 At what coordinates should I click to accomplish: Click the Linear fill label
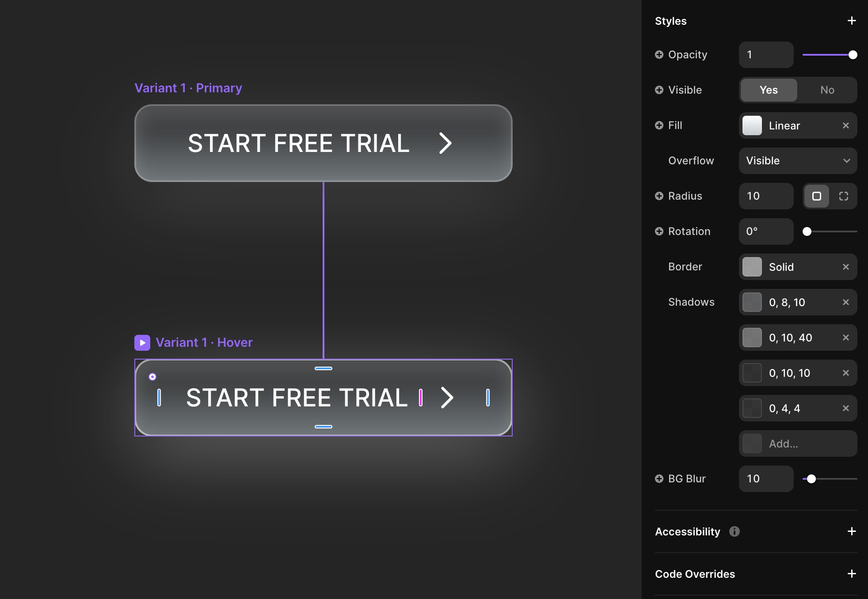pyautogui.click(x=784, y=125)
